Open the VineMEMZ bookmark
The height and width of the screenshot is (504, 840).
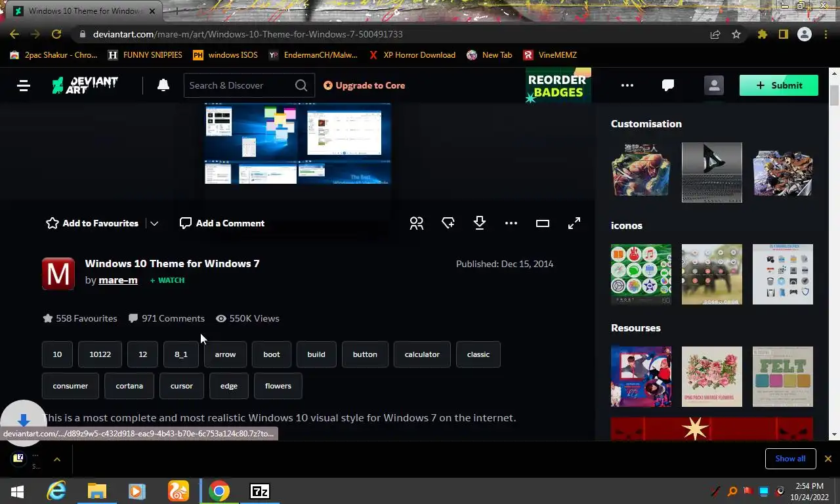550,55
